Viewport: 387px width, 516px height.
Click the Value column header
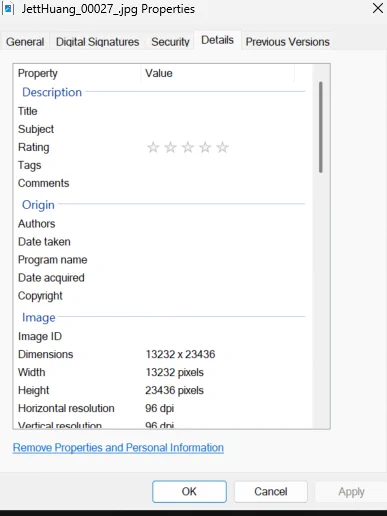(x=218, y=73)
